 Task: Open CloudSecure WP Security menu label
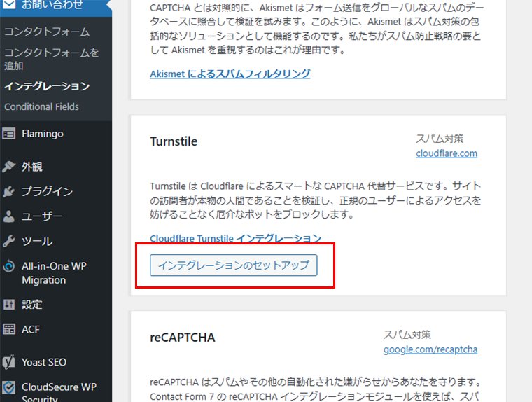coord(59,392)
